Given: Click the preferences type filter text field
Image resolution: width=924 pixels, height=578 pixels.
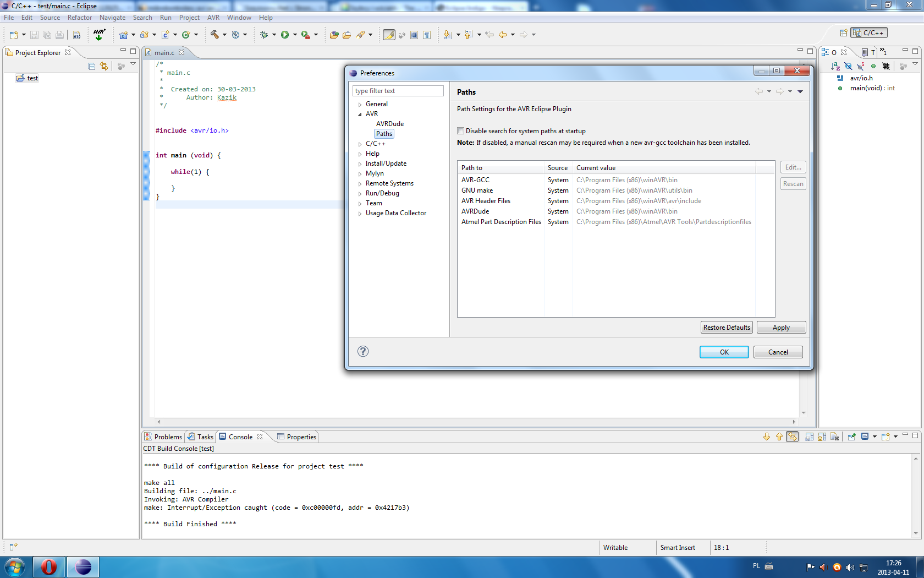Looking at the screenshot, I should point(398,91).
